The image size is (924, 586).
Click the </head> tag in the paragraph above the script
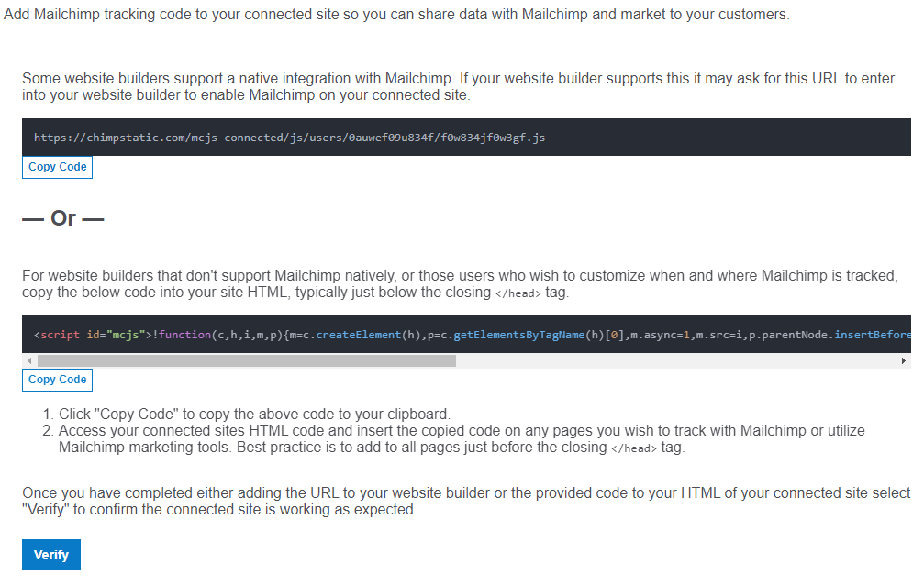pos(518,293)
